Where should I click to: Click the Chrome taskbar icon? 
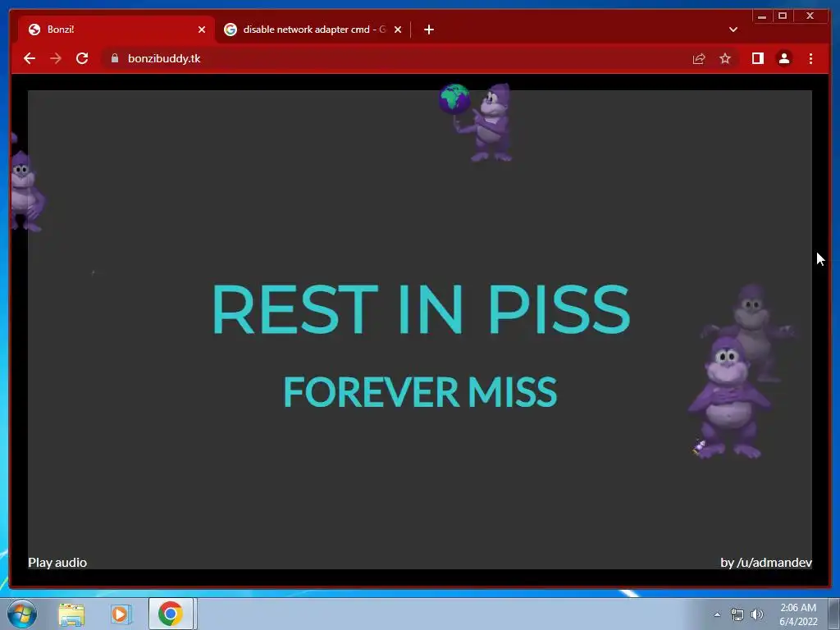171,614
